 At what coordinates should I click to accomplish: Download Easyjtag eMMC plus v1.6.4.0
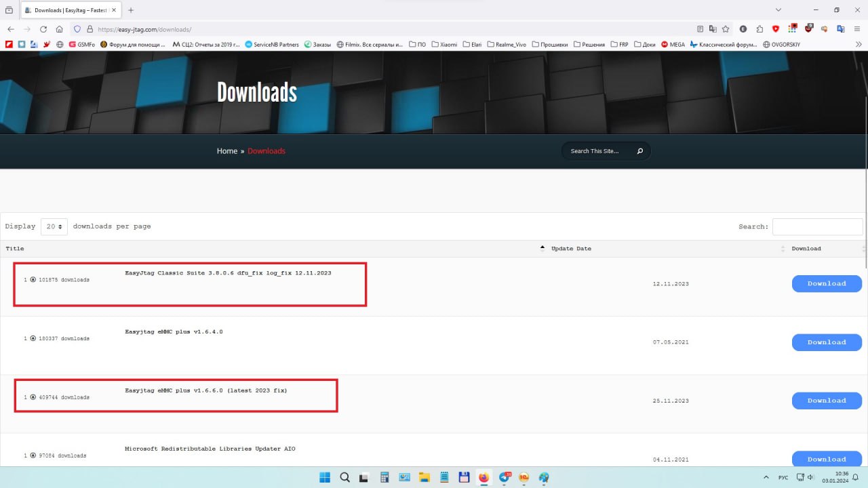827,342
